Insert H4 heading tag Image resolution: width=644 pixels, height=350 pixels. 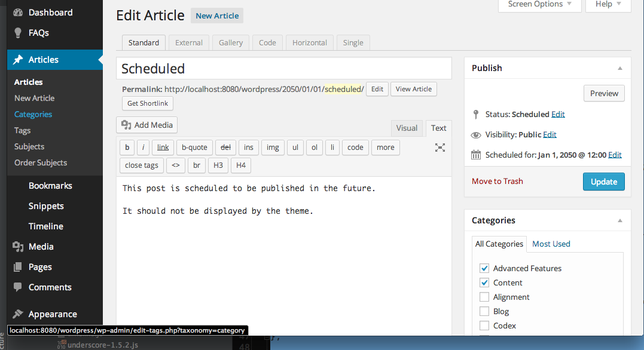click(241, 165)
